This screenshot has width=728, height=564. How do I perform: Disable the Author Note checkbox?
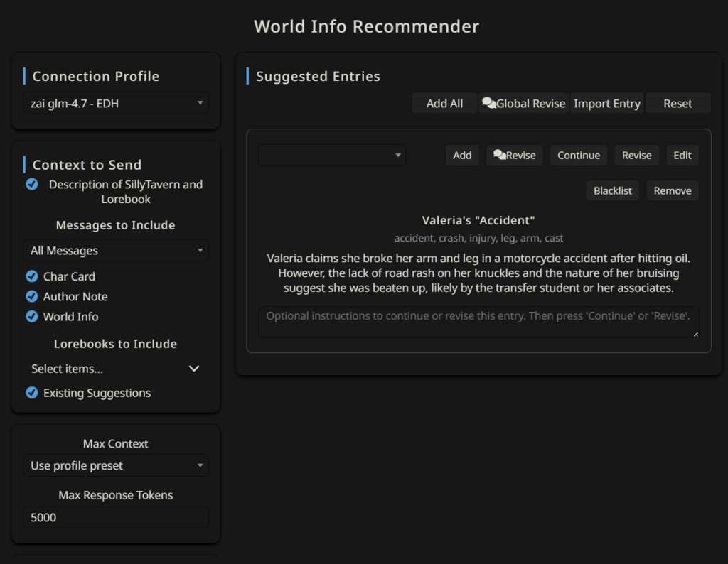coord(32,296)
